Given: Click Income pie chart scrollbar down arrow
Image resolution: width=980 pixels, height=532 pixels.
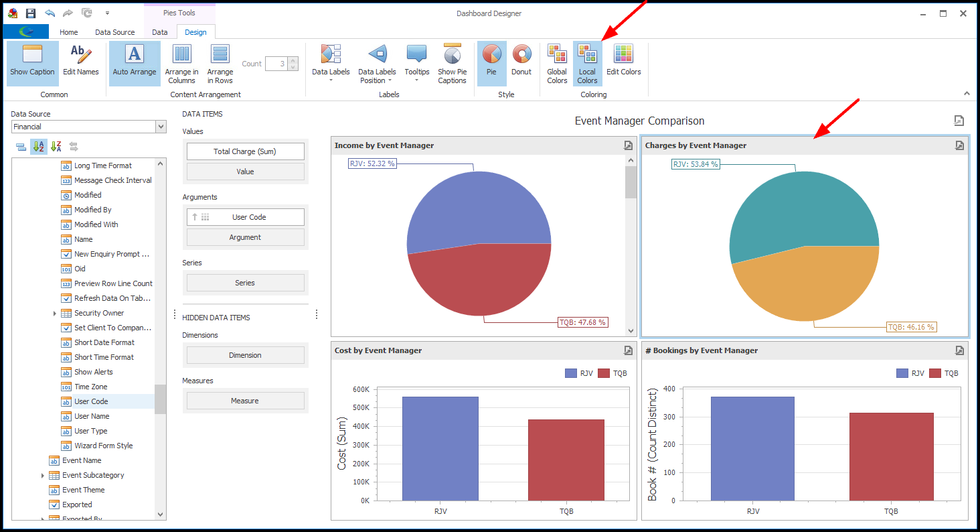Looking at the screenshot, I should 631,330.
